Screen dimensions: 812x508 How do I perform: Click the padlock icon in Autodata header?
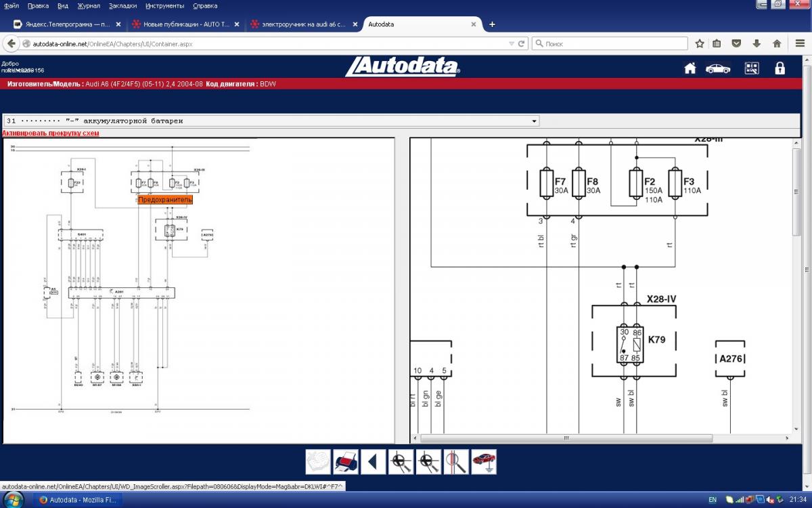click(x=780, y=68)
